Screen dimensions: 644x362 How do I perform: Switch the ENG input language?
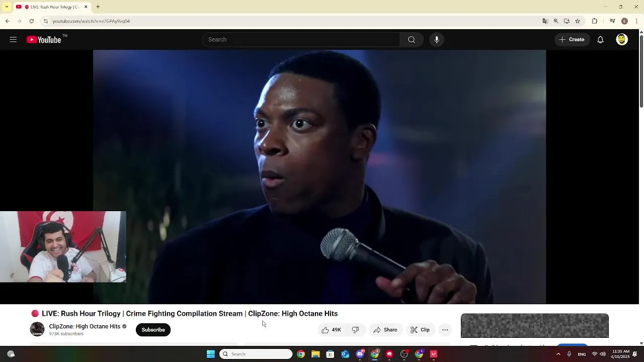pos(582,354)
